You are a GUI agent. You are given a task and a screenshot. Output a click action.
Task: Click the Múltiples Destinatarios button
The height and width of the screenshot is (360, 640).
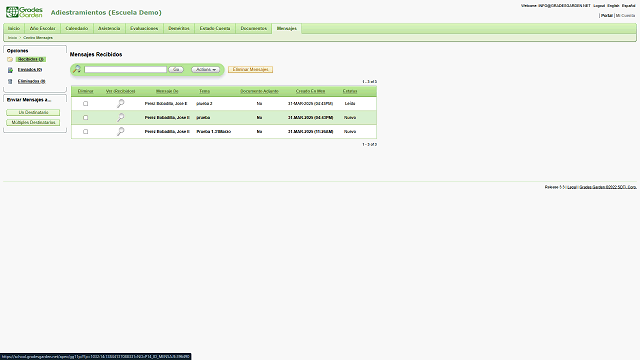click(33, 122)
